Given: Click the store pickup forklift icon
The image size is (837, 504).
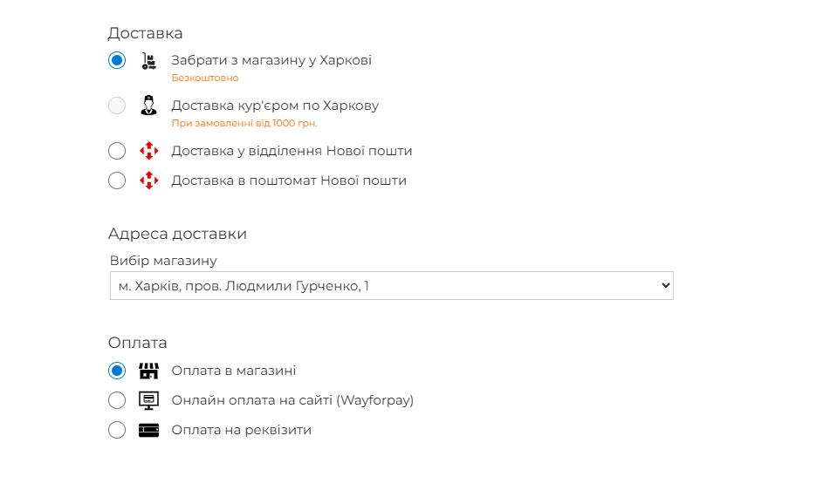Looking at the screenshot, I should pos(149,61).
